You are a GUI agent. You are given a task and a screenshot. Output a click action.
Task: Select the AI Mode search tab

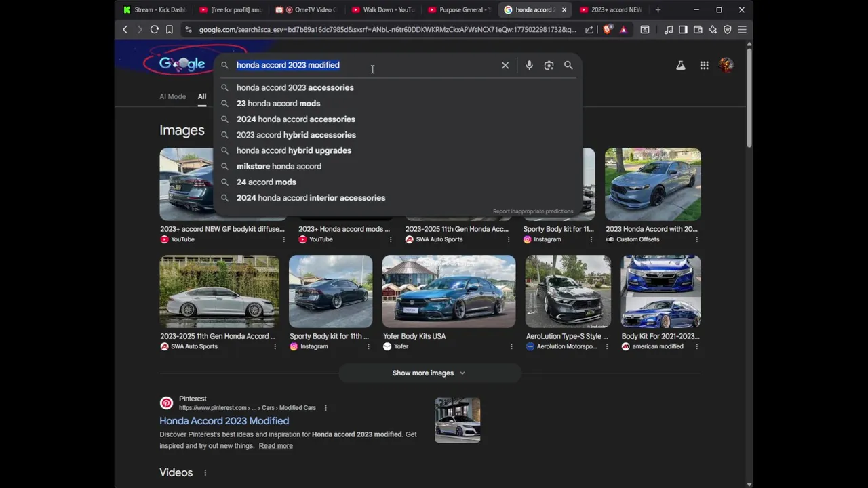[172, 96]
